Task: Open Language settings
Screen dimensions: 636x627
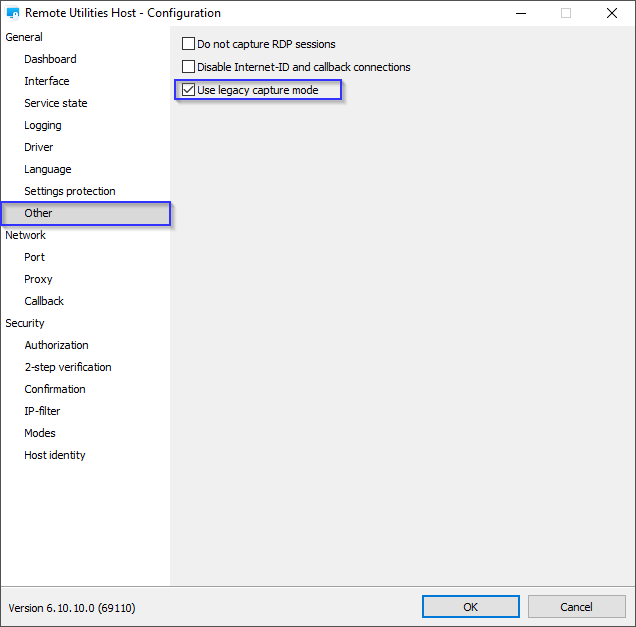Action: pos(48,169)
